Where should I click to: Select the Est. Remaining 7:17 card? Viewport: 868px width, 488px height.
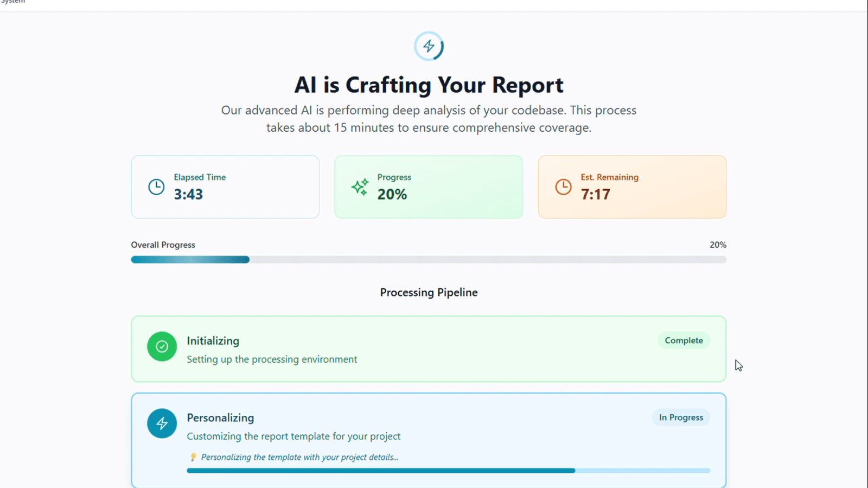(632, 187)
